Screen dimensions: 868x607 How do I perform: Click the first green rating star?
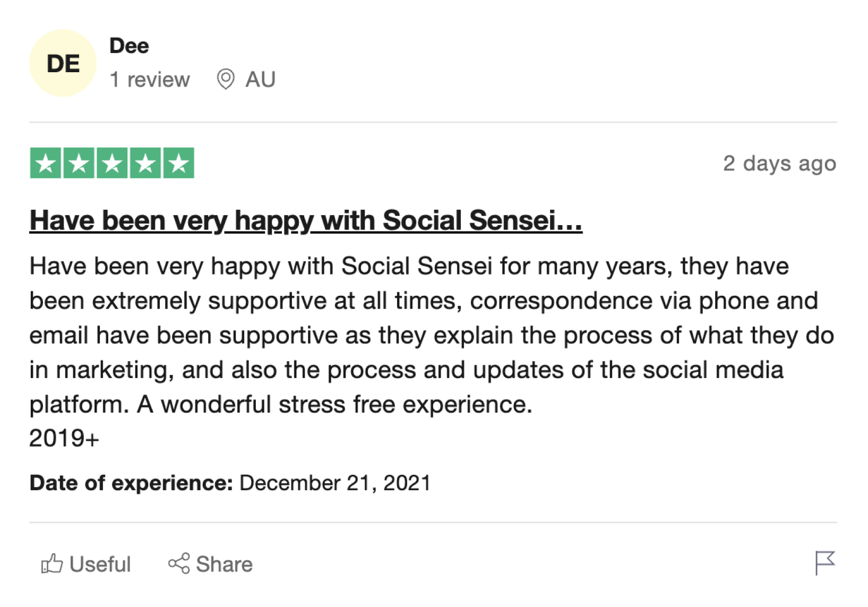46,163
